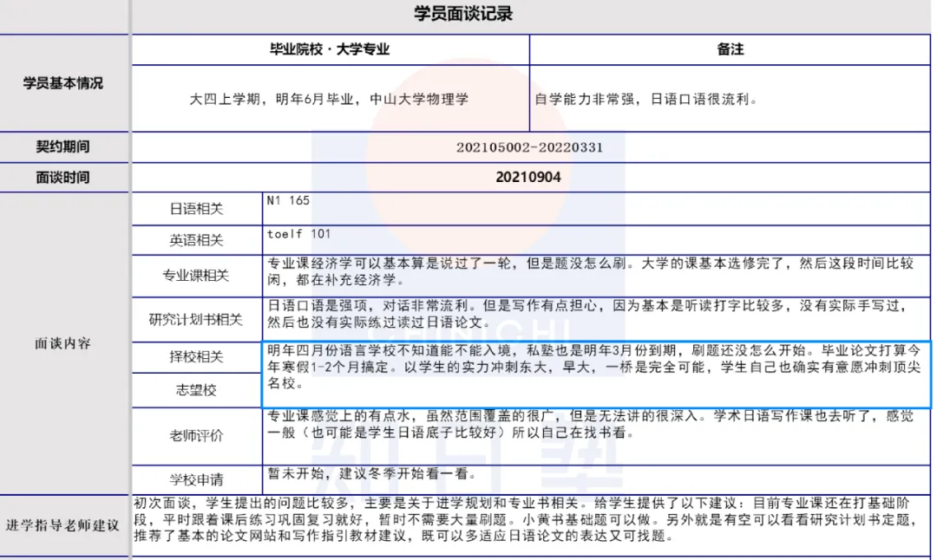
Task: Click the cell mentioning 中山大学物理学
Action: pos(330,99)
